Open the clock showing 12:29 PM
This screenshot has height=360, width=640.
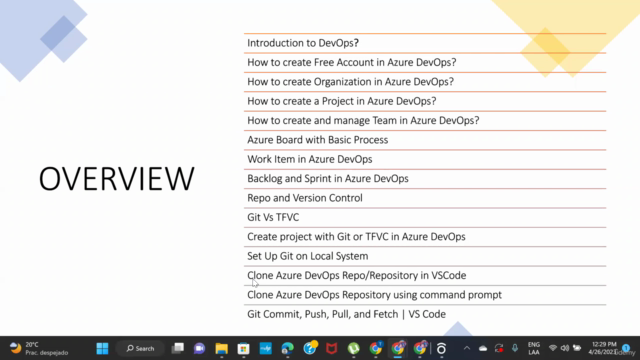coord(603,348)
